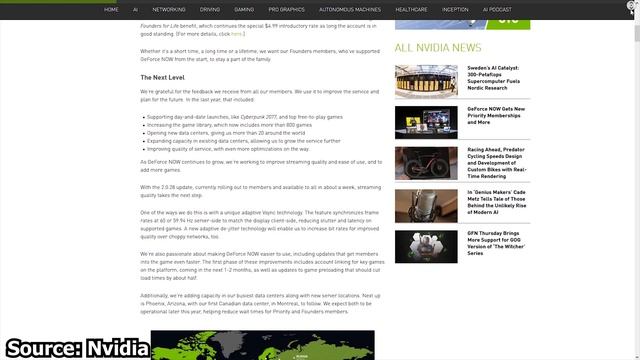Open the HEALTHCARE navigation item
Viewport: 640px width, 360px height.
(x=411, y=9)
